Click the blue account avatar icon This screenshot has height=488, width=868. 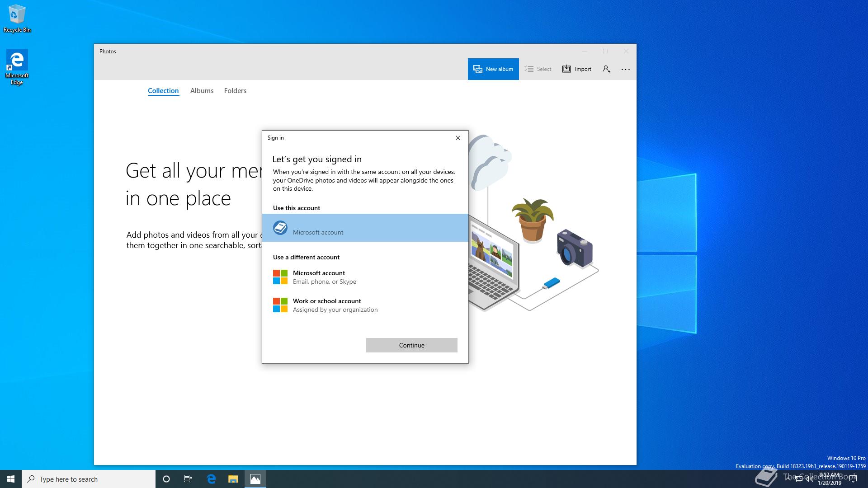click(280, 228)
